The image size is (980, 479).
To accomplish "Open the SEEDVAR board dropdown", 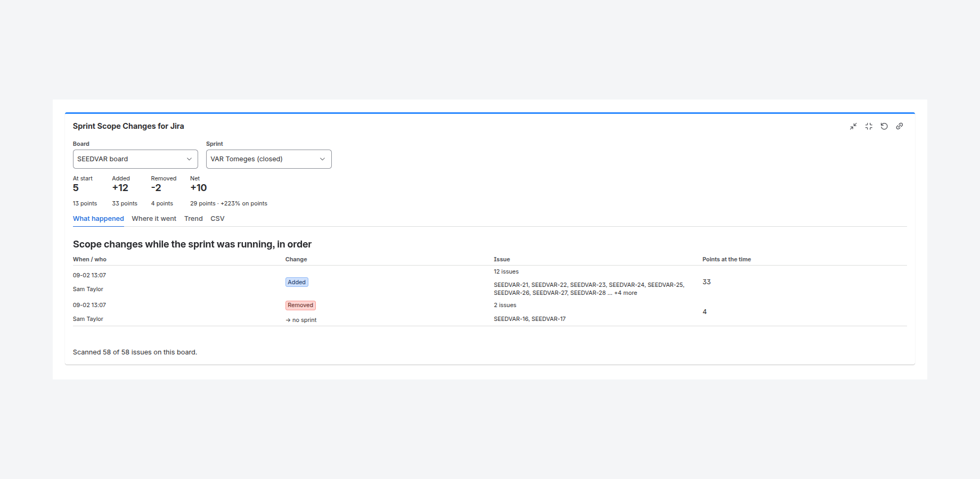I will click(135, 159).
